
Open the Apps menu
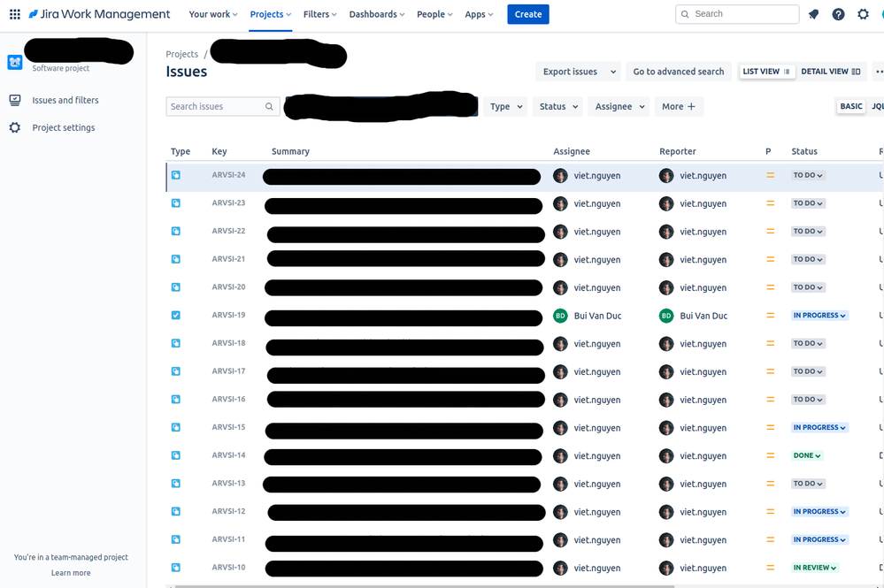479,14
